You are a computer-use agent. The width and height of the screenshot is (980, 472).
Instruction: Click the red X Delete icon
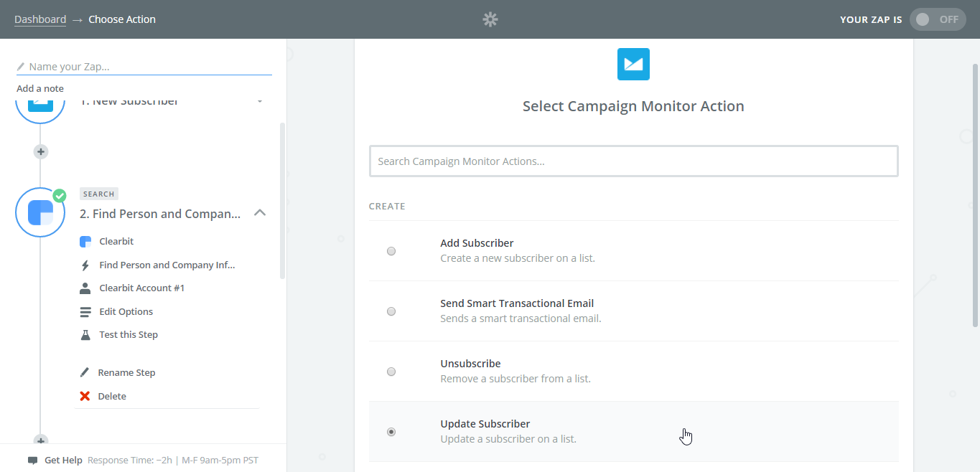pos(85,396)
